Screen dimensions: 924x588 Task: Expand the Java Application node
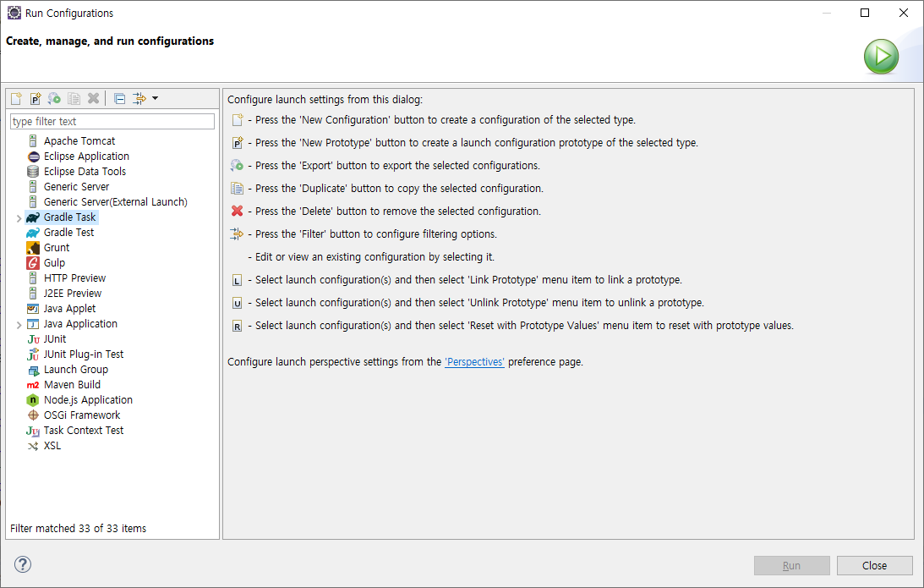(19, 325)
